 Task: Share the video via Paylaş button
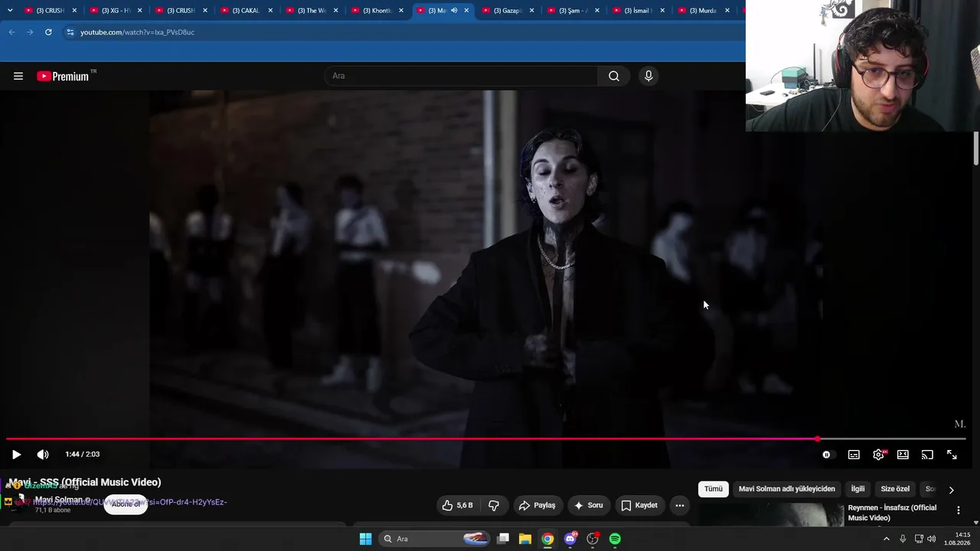537,505
